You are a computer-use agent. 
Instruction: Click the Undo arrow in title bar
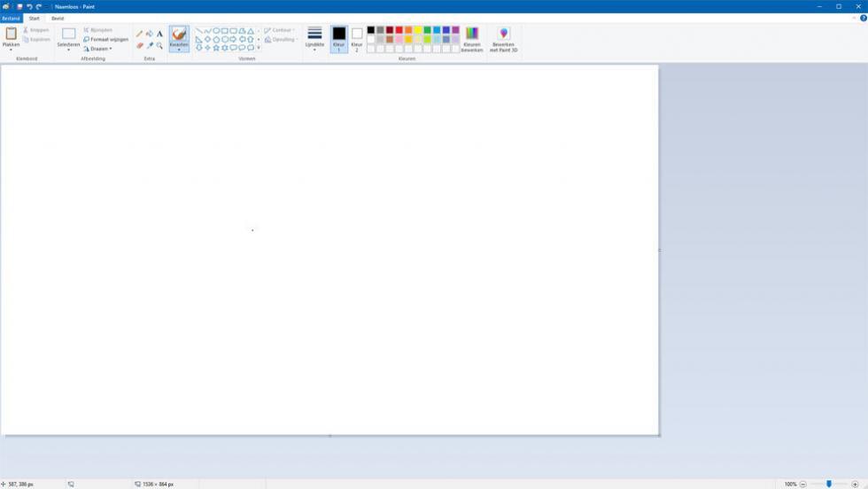pos(29,7)
